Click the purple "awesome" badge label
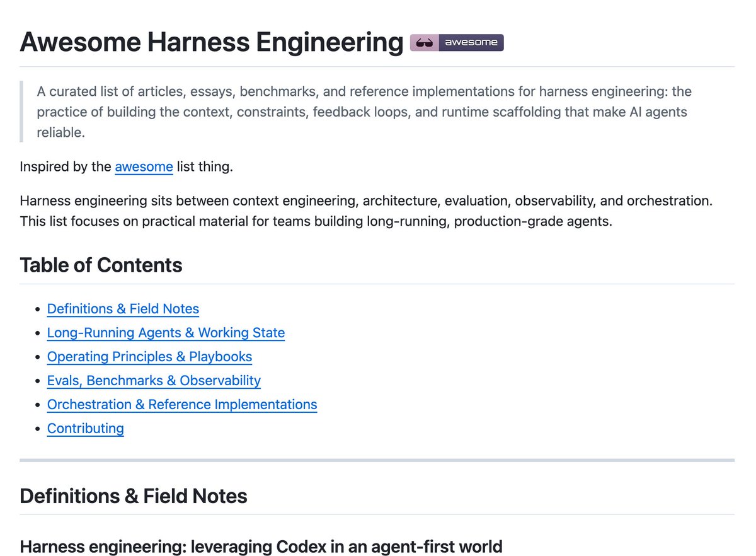Viewport: 756px width, 556px height. click(471, 43)
